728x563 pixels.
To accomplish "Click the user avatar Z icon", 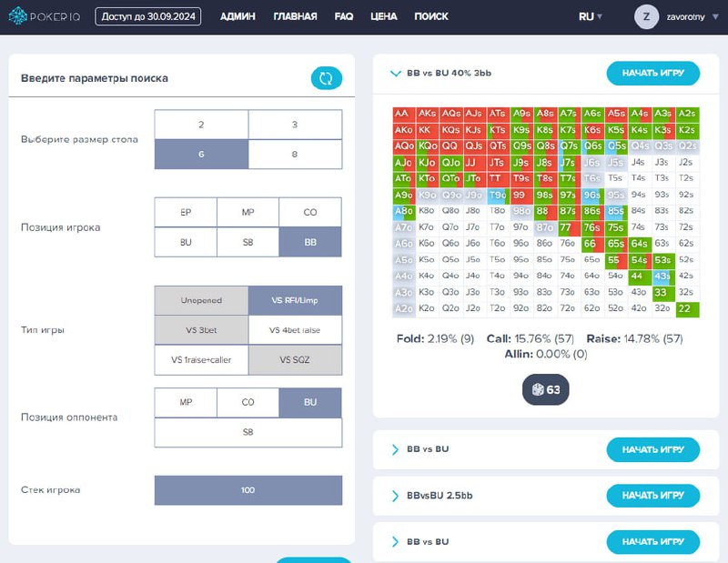I will [646, 16].
